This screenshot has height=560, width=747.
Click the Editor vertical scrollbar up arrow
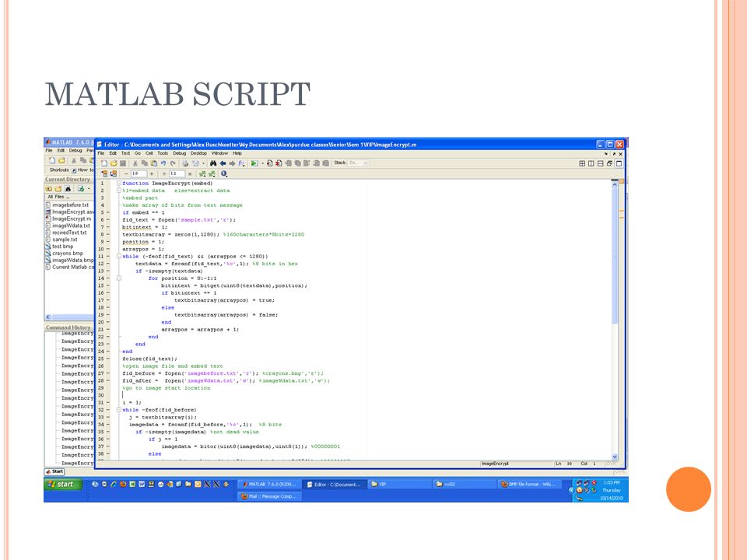click(615, 184)
